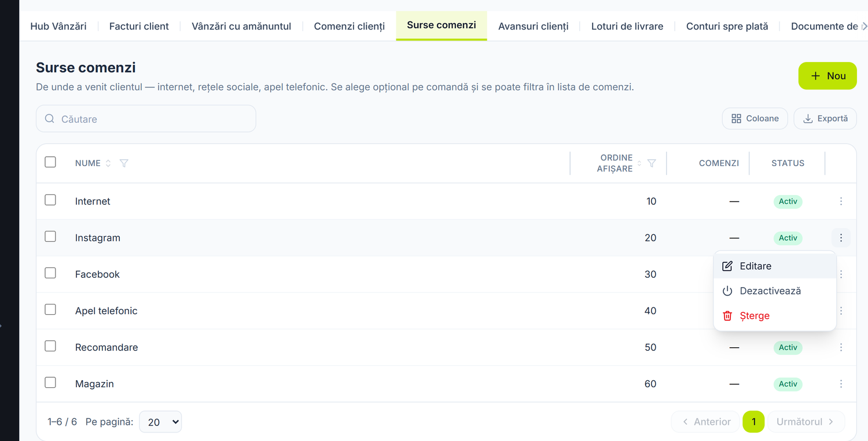Click the Anterior pagination button
This screenshot has width=868, height=441.
click(706, 422)
